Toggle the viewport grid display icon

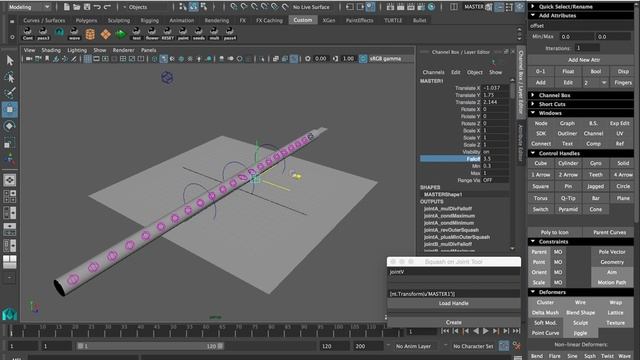coord(87,59)
